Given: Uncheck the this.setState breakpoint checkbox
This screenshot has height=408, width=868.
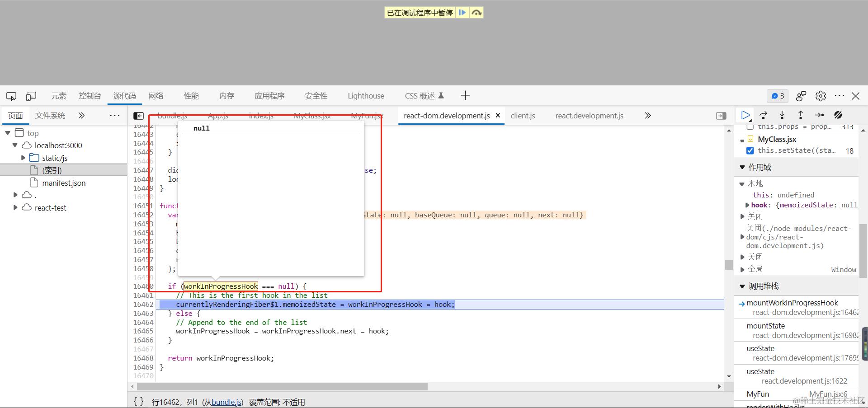Looking at the screenshot, I should point(750,150).
